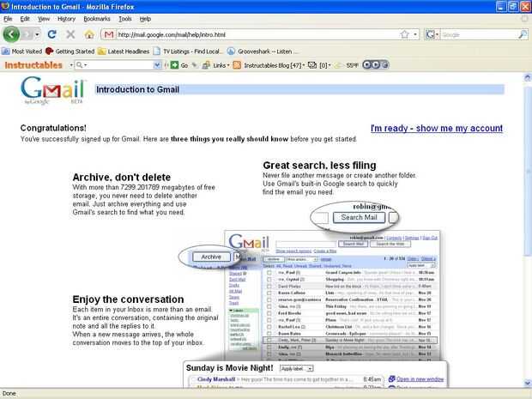Open the Help menu

[145, 19]
